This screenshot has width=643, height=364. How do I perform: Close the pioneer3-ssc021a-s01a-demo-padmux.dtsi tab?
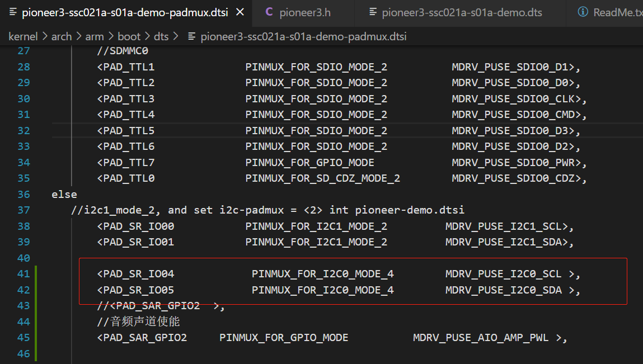(240, 12)
